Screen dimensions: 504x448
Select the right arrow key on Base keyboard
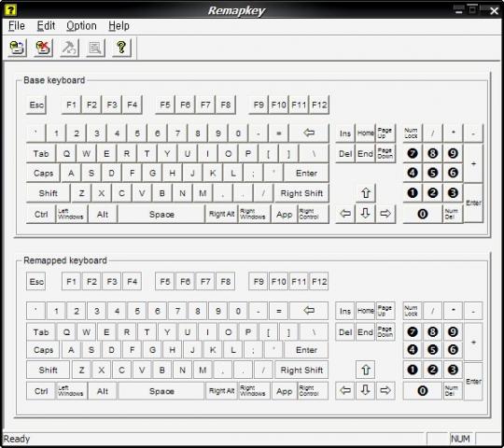(385, 214)
